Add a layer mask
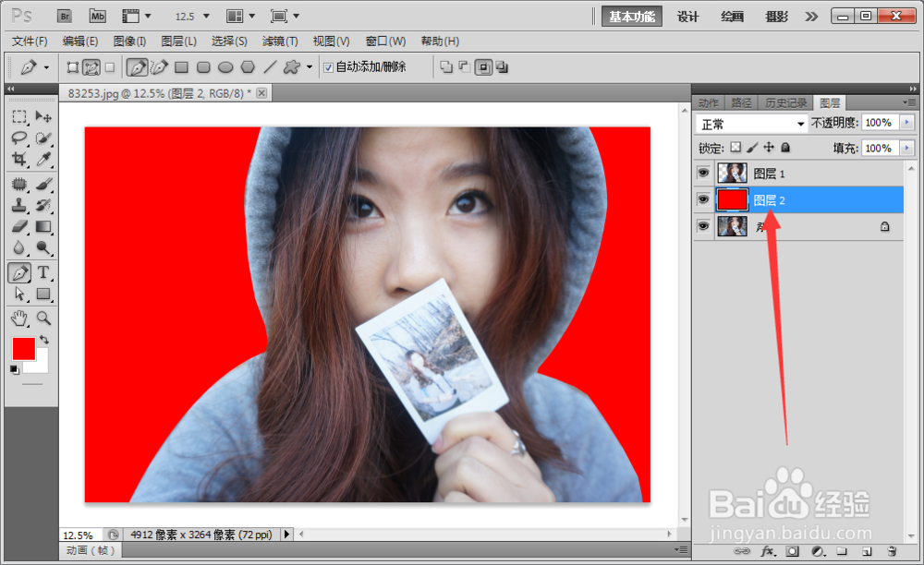The image size is (924, 565). click(793, 551)
